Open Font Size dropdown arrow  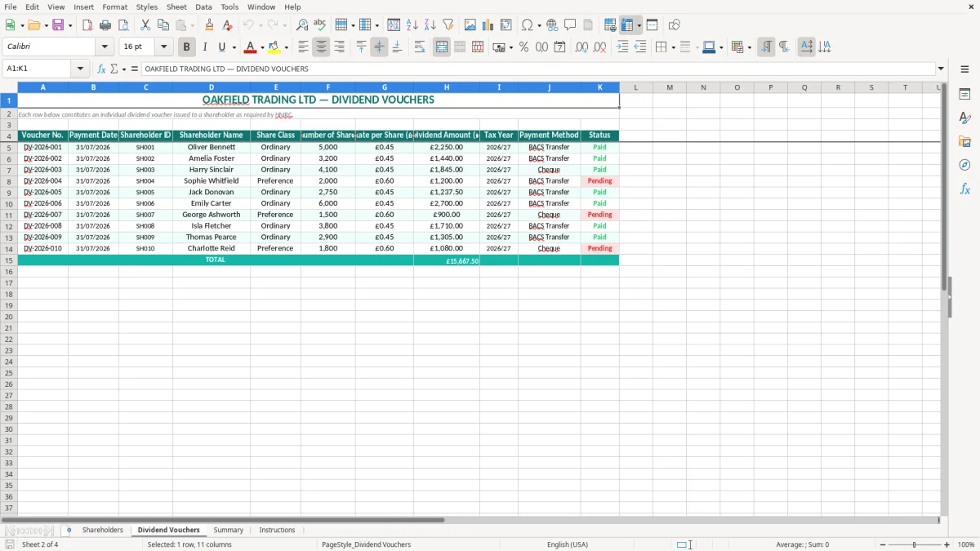click(163, 47)
